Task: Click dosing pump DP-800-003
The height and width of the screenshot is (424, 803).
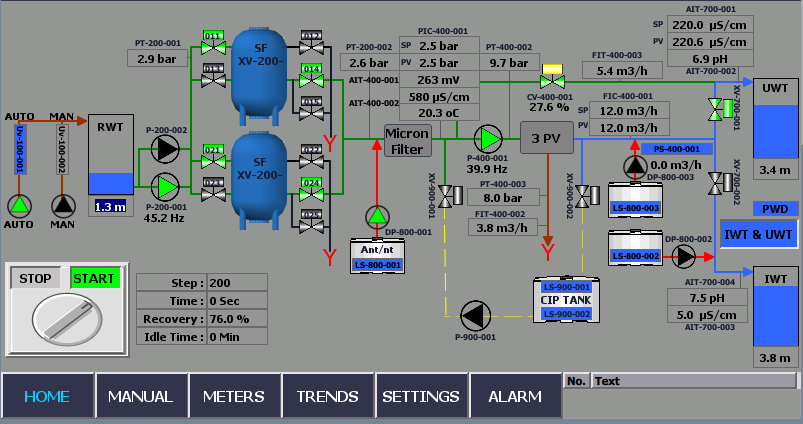Action: click(x=635, y=167)
